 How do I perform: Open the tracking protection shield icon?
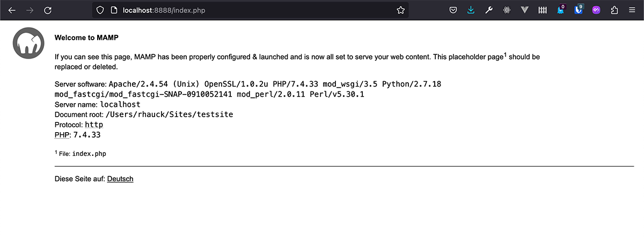[x=100, y=10]
